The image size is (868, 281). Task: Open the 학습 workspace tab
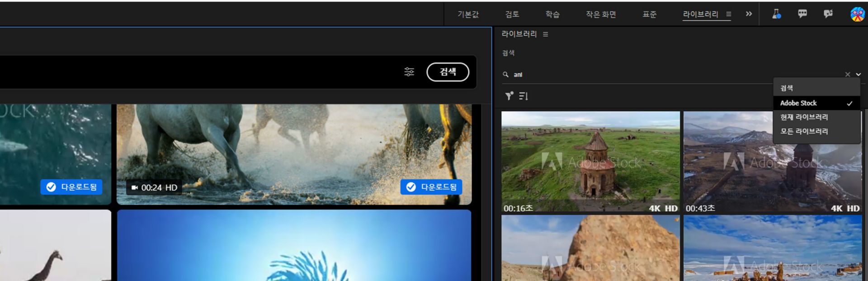coord(552,14)
